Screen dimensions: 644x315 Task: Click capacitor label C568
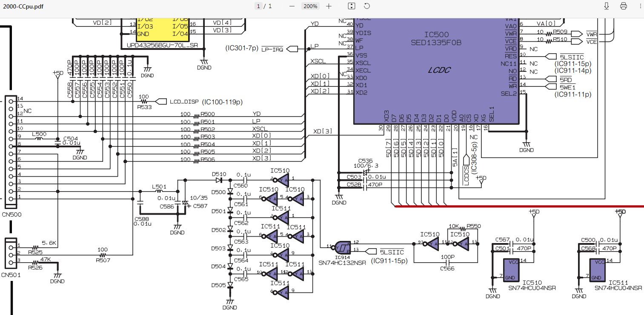pos(589,249)
